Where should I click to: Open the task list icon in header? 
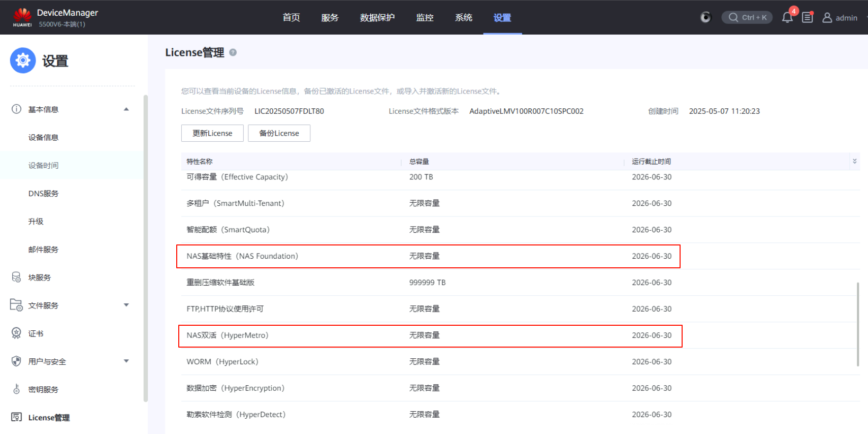807,18
